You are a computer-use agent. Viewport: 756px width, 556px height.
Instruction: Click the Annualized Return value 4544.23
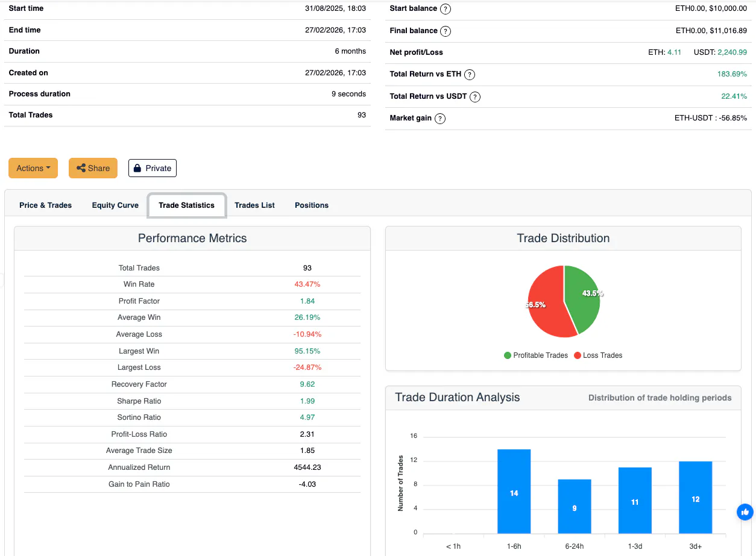pos(307,467)
